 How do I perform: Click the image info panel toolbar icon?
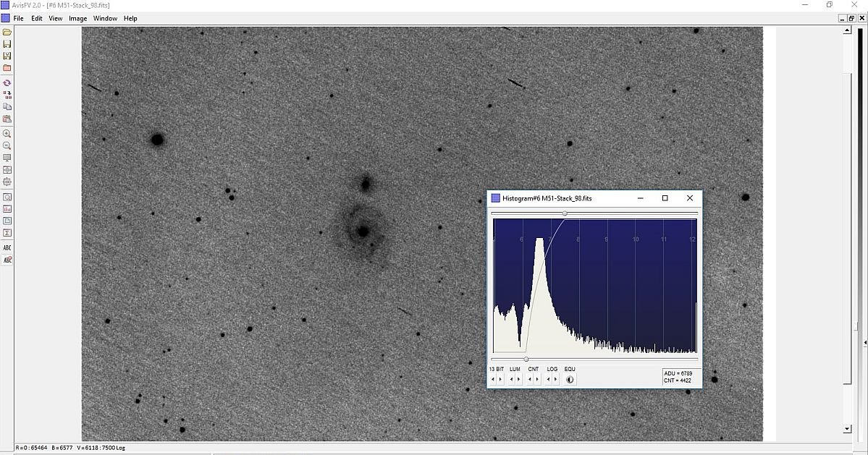[7, 221]
